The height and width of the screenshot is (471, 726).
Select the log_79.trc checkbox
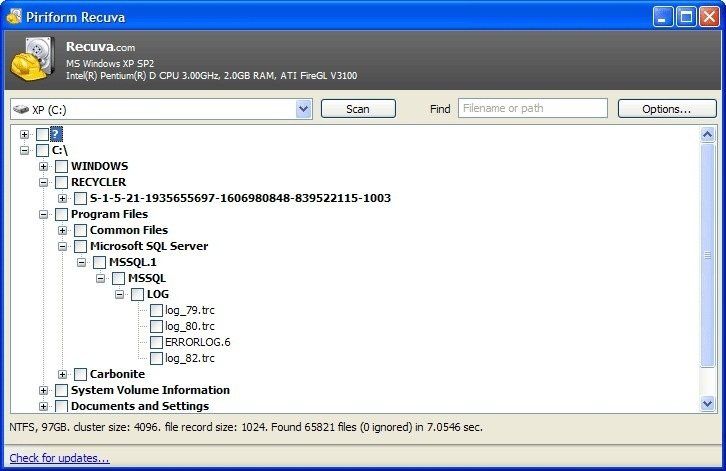tap(156, 310)
